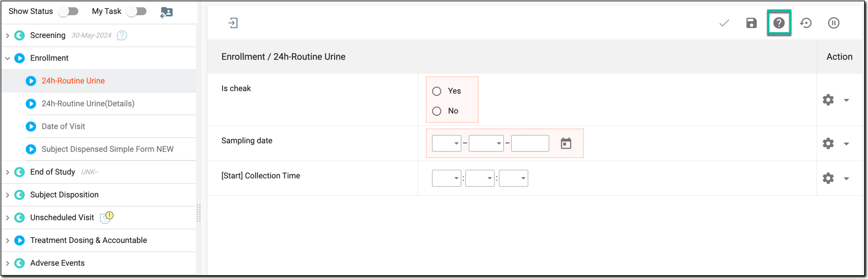Click the 24h-Routine Urine play icon

pos(31,81)
